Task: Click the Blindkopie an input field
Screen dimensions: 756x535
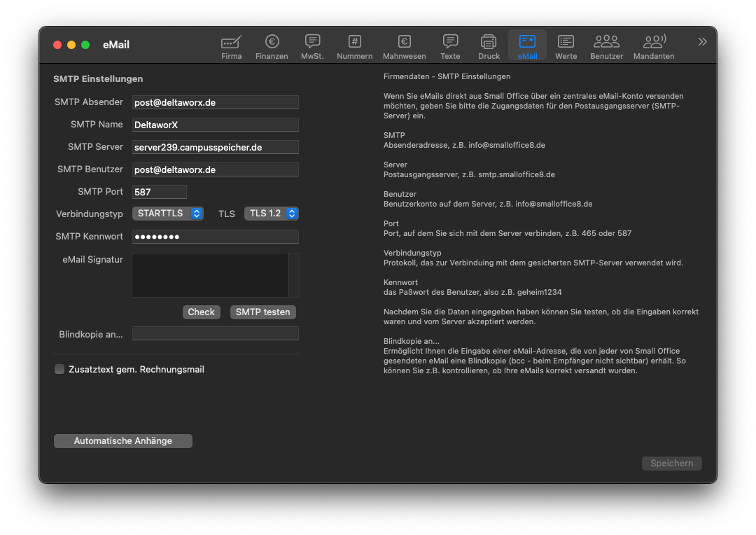Action: pos(215,334)
